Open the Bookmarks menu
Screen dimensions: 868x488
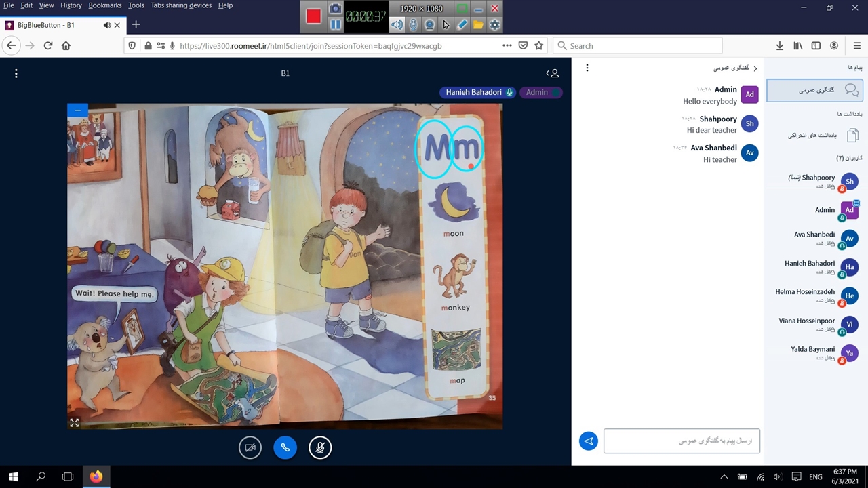click(x=104, y=5)
